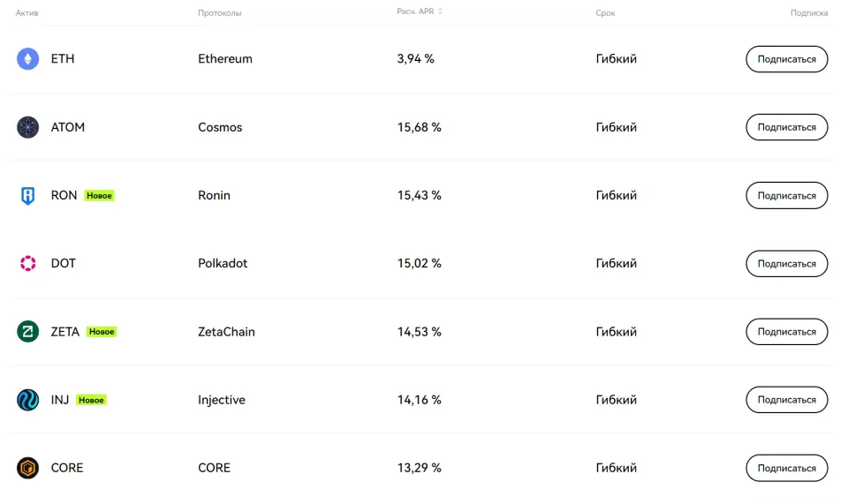
Task: Click the INJ Injective swirl icon
Action: point(27,400)
